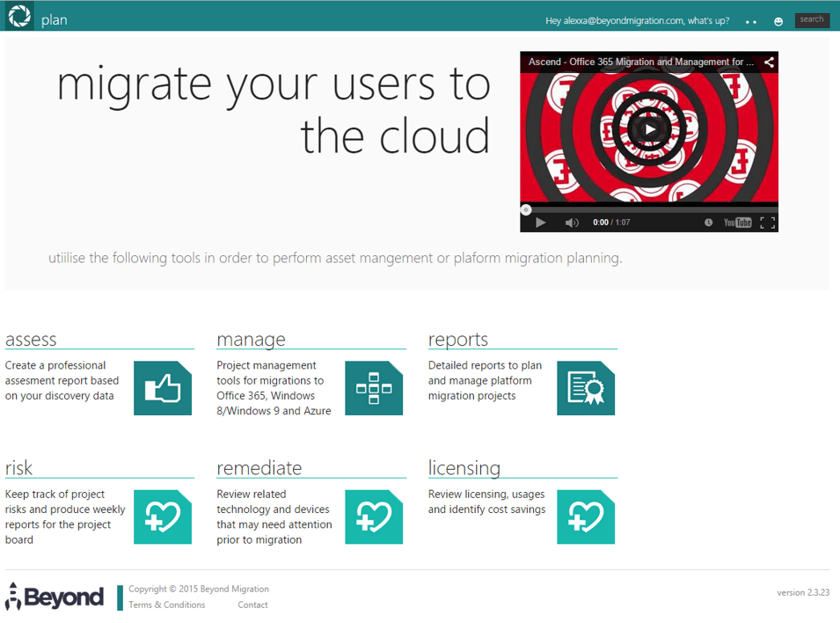This screenshot has width=840, height=623.
Task: Play the video with the center play button
Action: [649, 129]
